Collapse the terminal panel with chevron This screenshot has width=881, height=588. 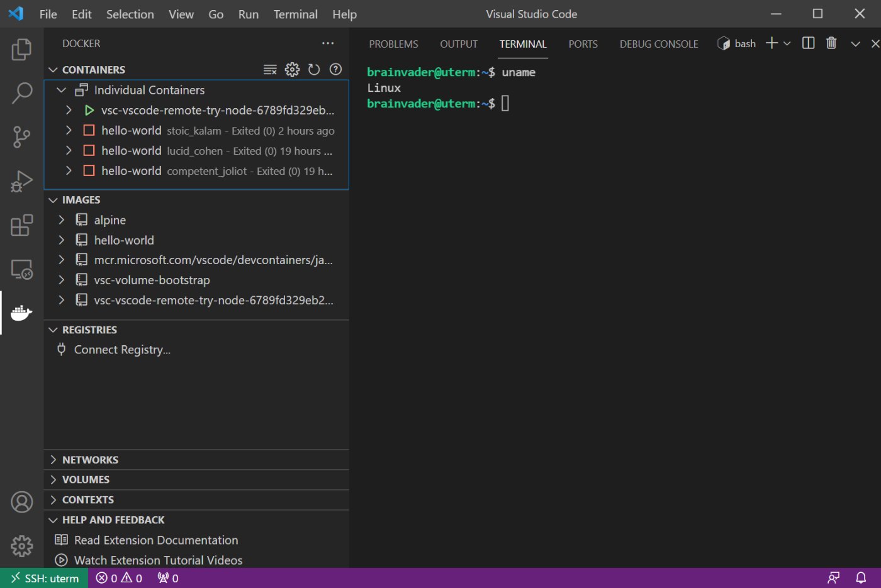click(x=855, y=43)
